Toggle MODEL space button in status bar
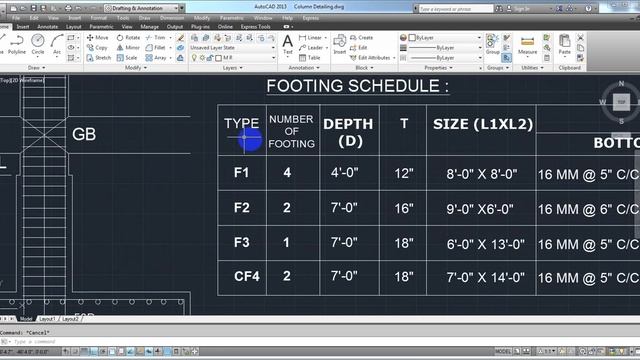This screenshot has height=360, width=640. 503,351
